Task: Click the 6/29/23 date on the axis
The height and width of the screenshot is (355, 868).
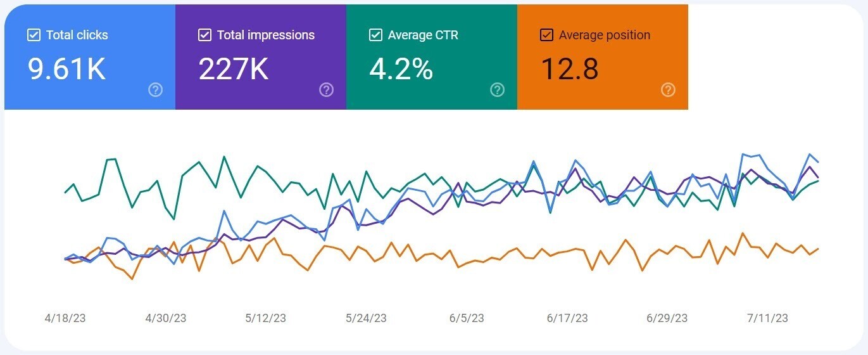Action: (667, 318)
